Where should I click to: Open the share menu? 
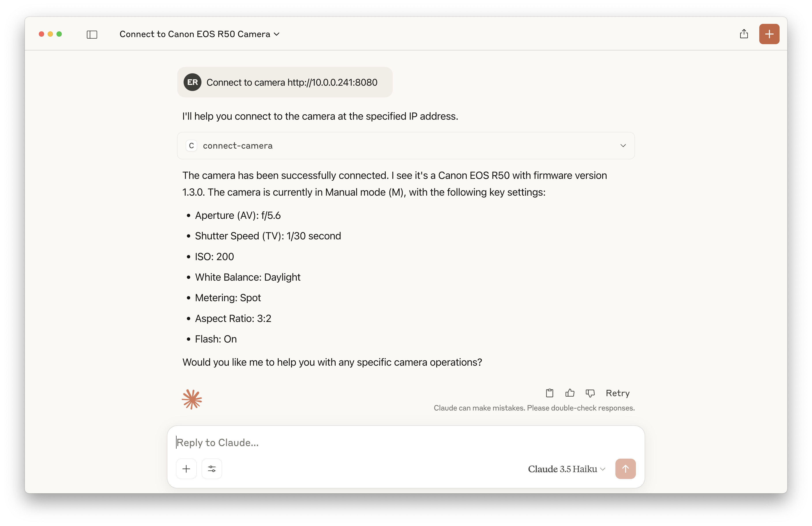click(x=744, y=34)
